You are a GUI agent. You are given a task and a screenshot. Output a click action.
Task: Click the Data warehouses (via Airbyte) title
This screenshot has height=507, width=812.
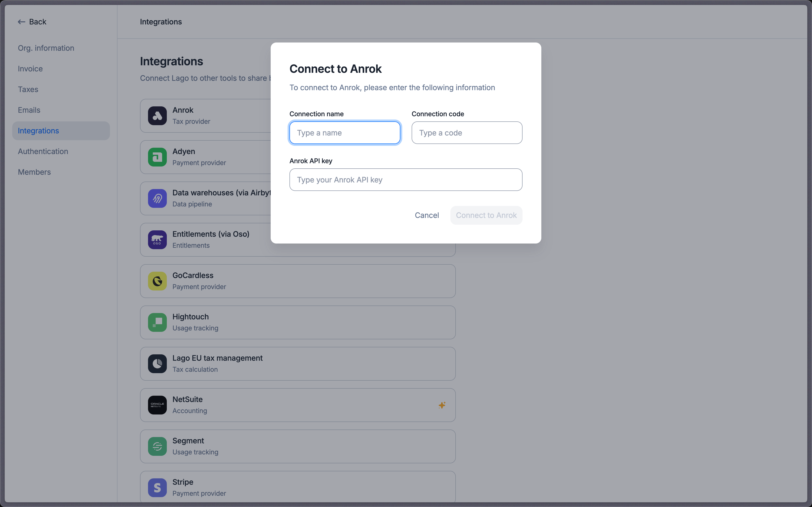click(221, 193)
